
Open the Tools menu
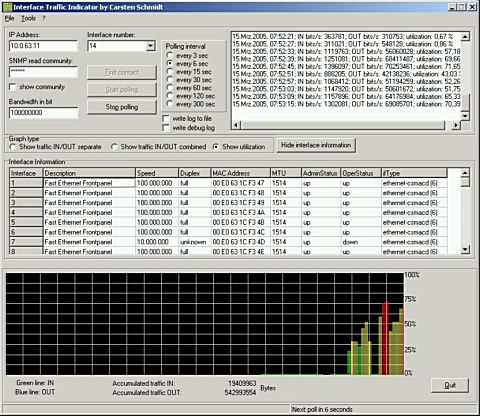[28, 19]
